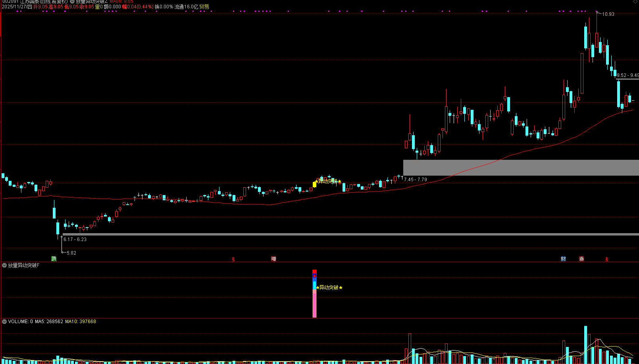Click ★异动突破★ signal label on price chart

[328, 182]
